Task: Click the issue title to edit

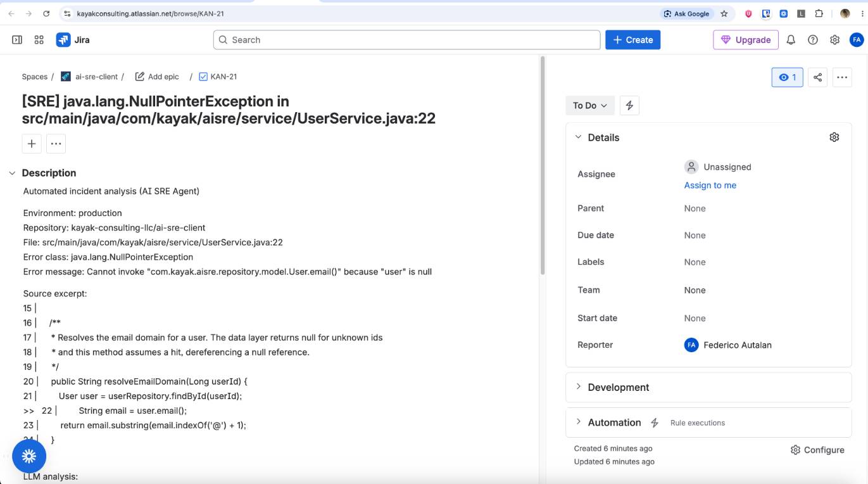Action: (229, 110)
